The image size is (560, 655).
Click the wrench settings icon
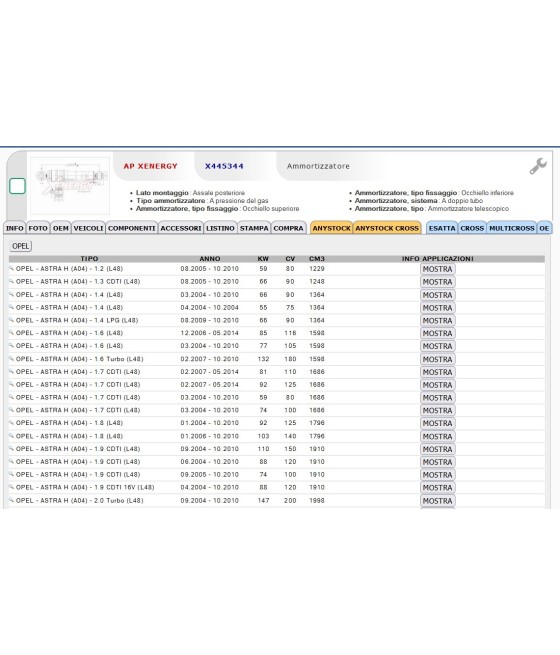pos(538,166)
